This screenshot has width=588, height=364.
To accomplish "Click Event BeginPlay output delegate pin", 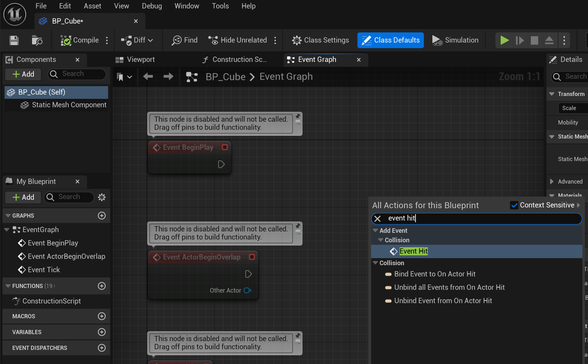I will pos(225,147).
